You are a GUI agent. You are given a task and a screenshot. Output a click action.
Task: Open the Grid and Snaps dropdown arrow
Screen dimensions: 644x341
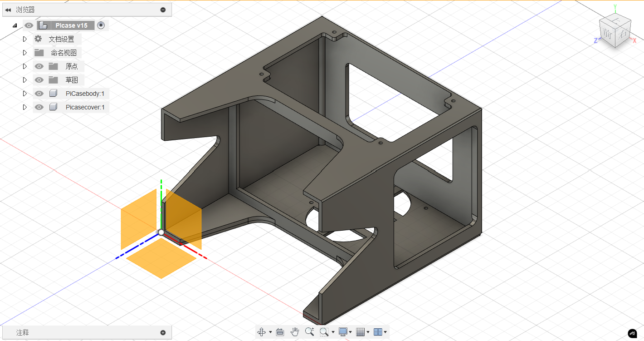pyautogui.click(x=368, y=332)
